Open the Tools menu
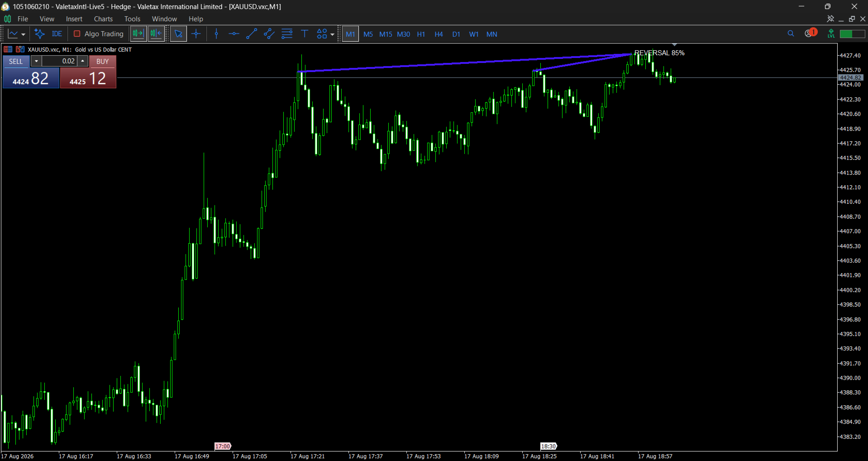This screenshot has width=868, height=461. (x=132, y=19)
